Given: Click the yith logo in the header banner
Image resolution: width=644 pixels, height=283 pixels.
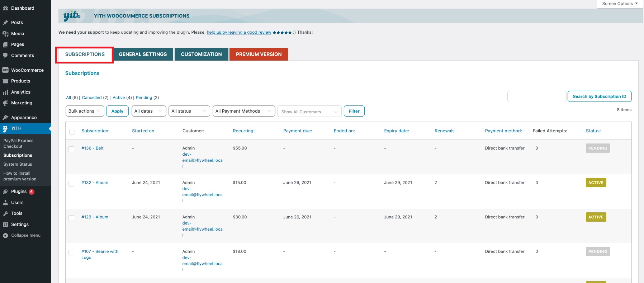Looking at the screenshot, I should click(x=72, y=16).
